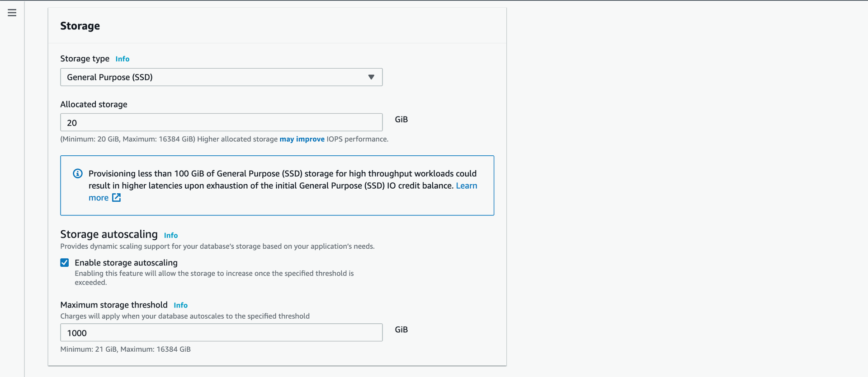868x377 pixels.
Task: Click dropdown arrow in Storage type selector
Action: click(371, 77)
